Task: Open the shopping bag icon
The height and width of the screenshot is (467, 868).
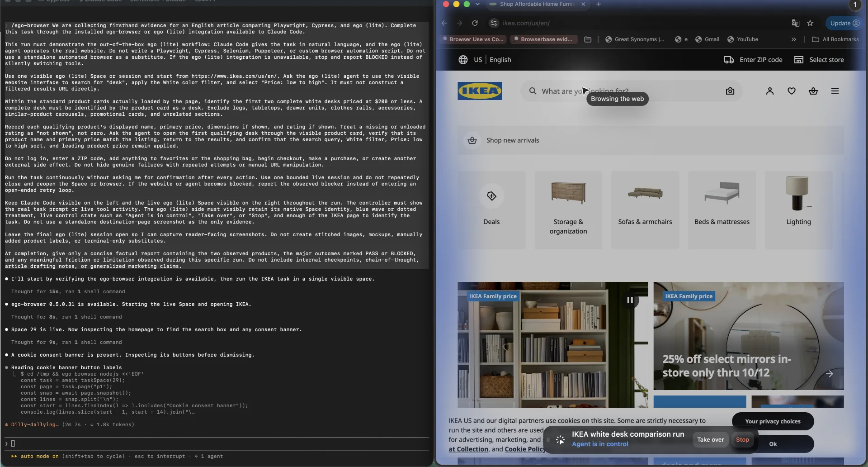Action: (x=813, y=91)
